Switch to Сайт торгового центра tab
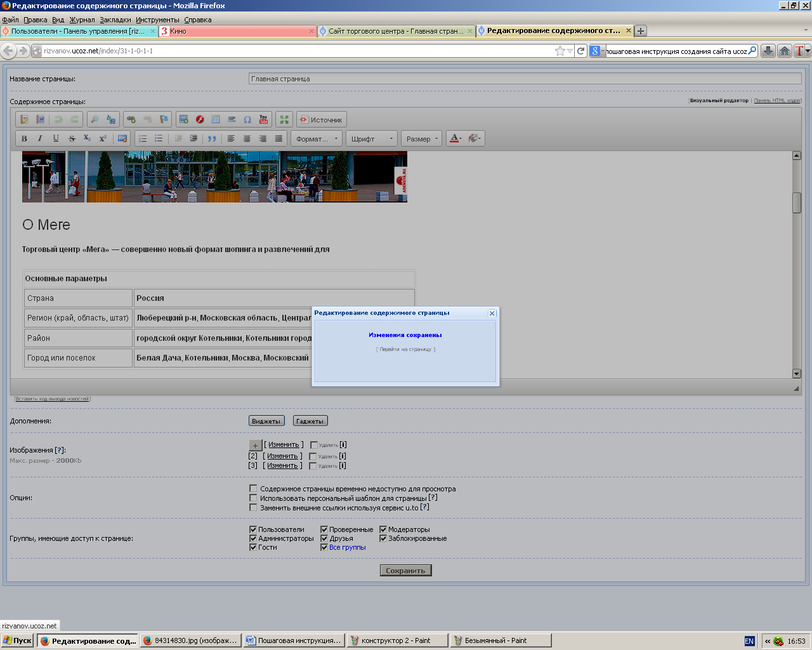 [x=396, y=30]
